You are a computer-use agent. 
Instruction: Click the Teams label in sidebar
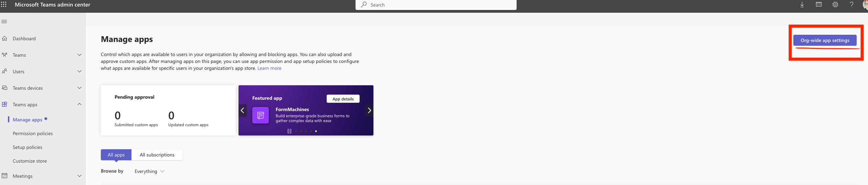click(x=19, y=55)
